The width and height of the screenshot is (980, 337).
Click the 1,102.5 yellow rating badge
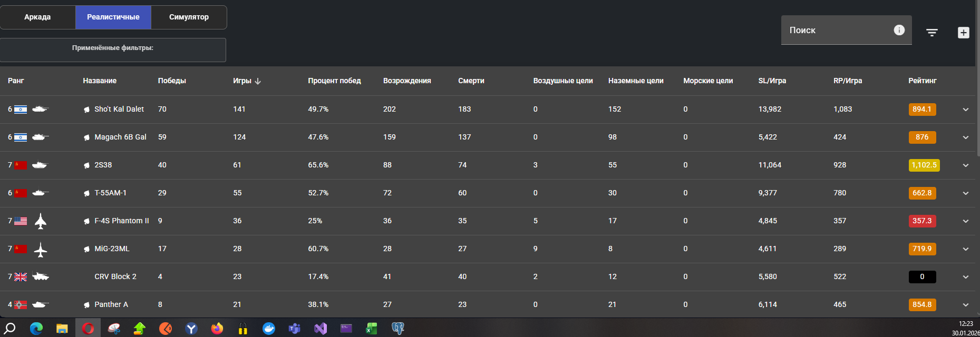pos(924,165)
